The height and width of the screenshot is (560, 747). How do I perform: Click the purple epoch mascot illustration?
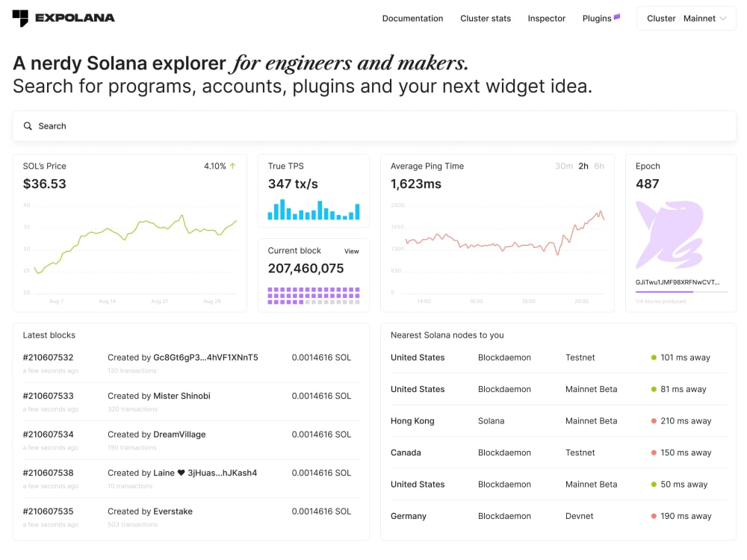click(x=669, y=234)
